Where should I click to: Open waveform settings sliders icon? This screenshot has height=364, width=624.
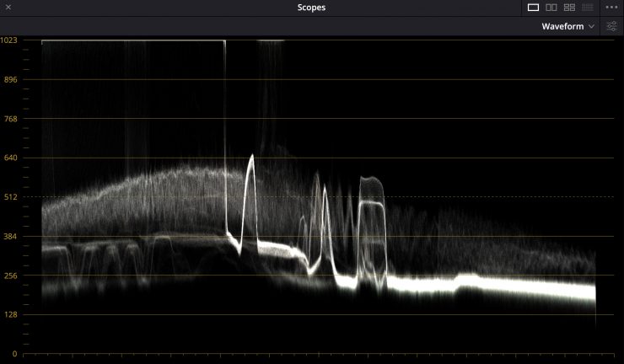pos(612,26)
